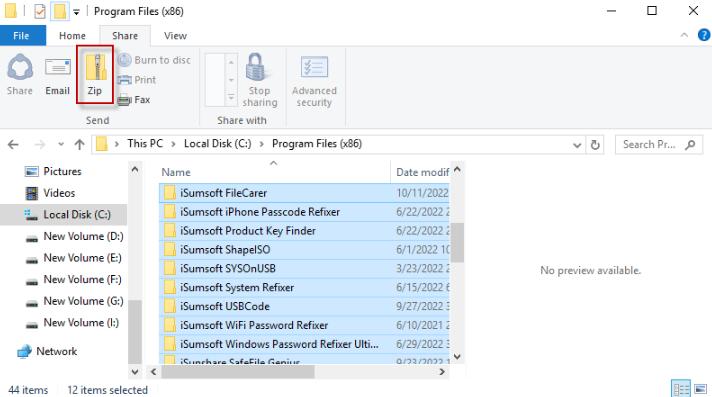712x397 pixels.
Task: Switch to large icons view button
Action: pyautogui.click(x=701, y=389)
